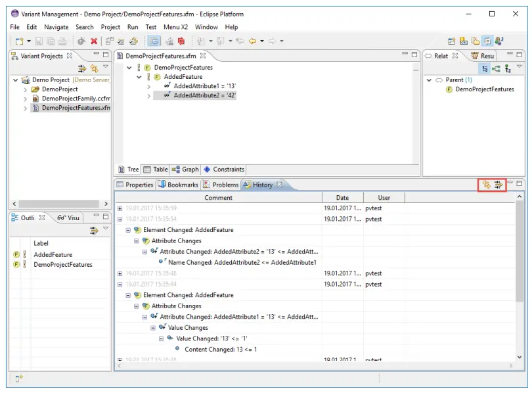
Task: Click the graph layout icon in Relations view
Action: [497, 68]
